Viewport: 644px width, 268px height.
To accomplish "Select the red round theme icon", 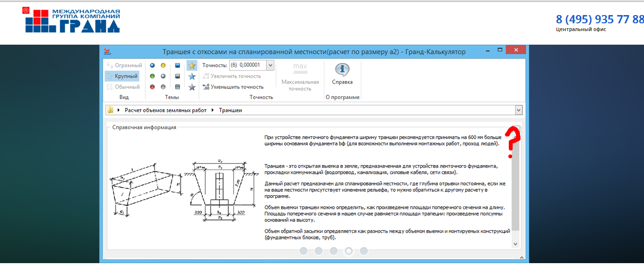I will point(152,87).
